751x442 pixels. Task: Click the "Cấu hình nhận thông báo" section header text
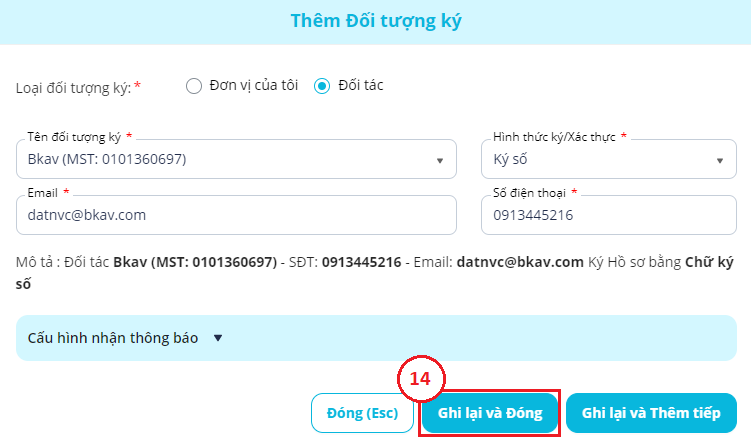coord(112,338)
